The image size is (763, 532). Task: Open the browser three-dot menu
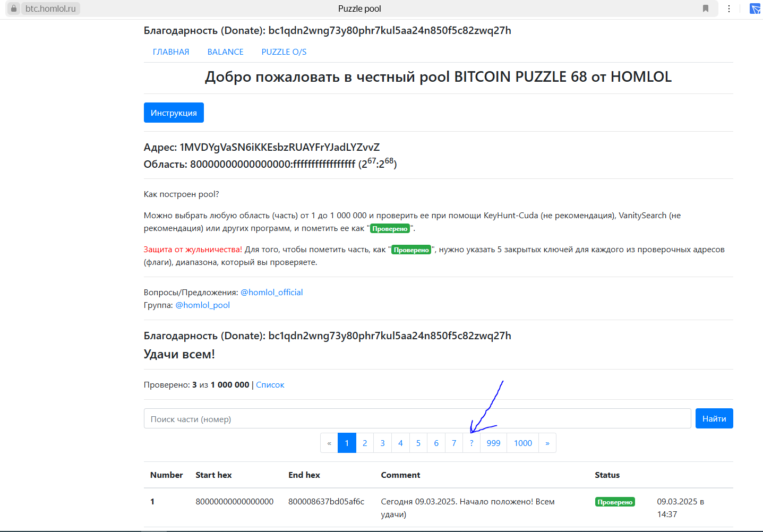(x=729, y=8)
